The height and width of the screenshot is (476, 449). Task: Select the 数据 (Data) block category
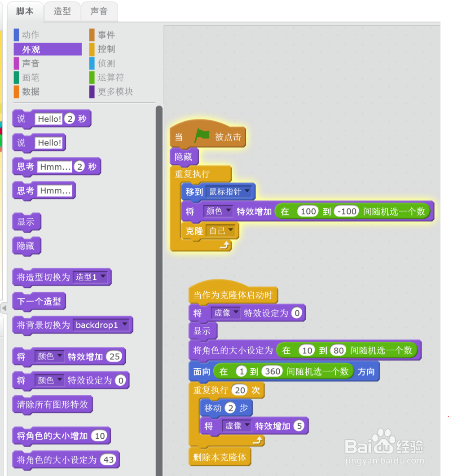31,92
